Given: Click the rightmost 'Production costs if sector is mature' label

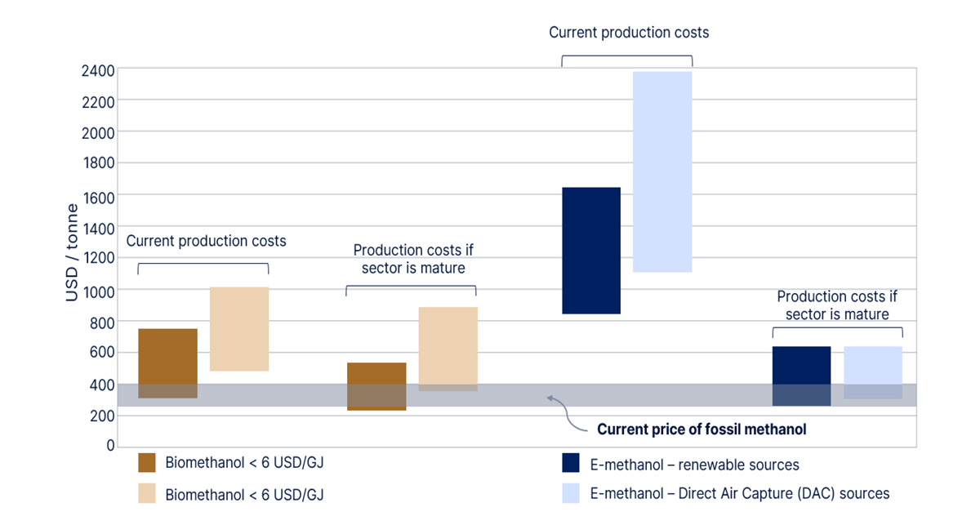Looking at the screenshot, I should pyautogui.click(x=837, y=305).
